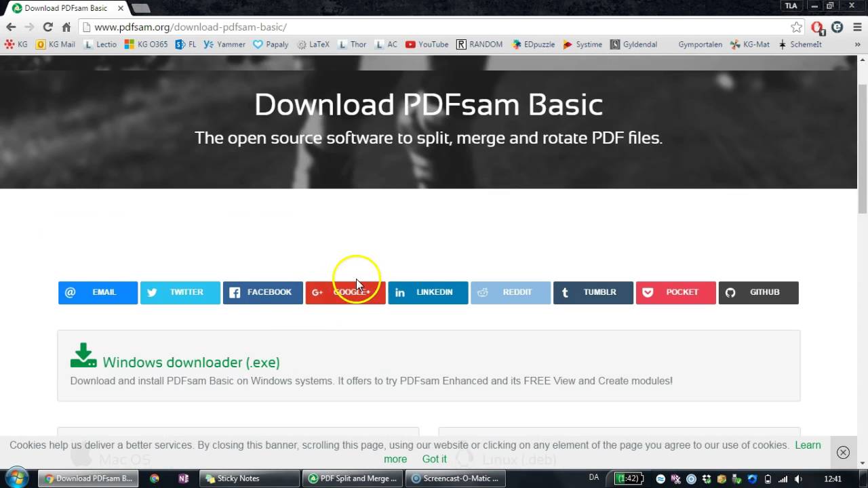
Task: Open the KG Mail bookmark
Action: coord(56,44)
